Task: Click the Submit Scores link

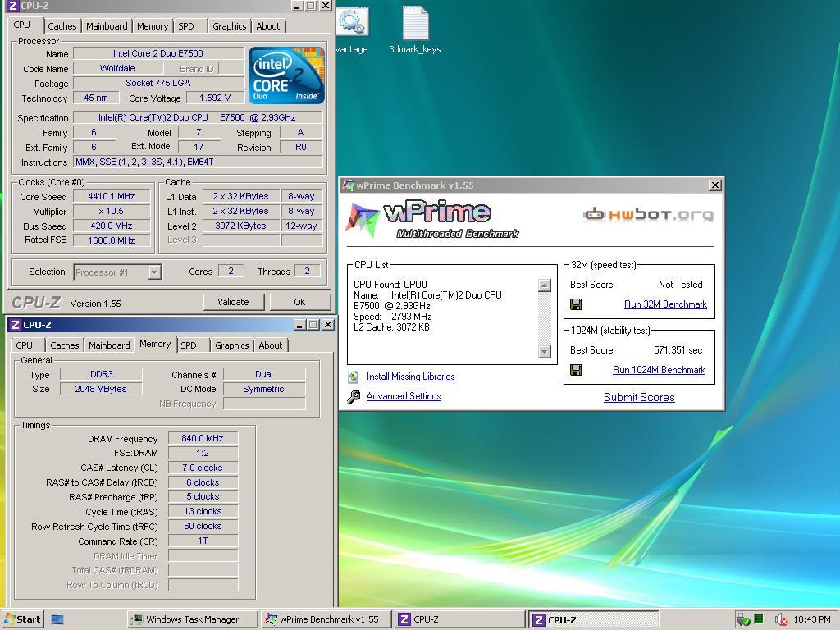Action: (x=639, y=398)
